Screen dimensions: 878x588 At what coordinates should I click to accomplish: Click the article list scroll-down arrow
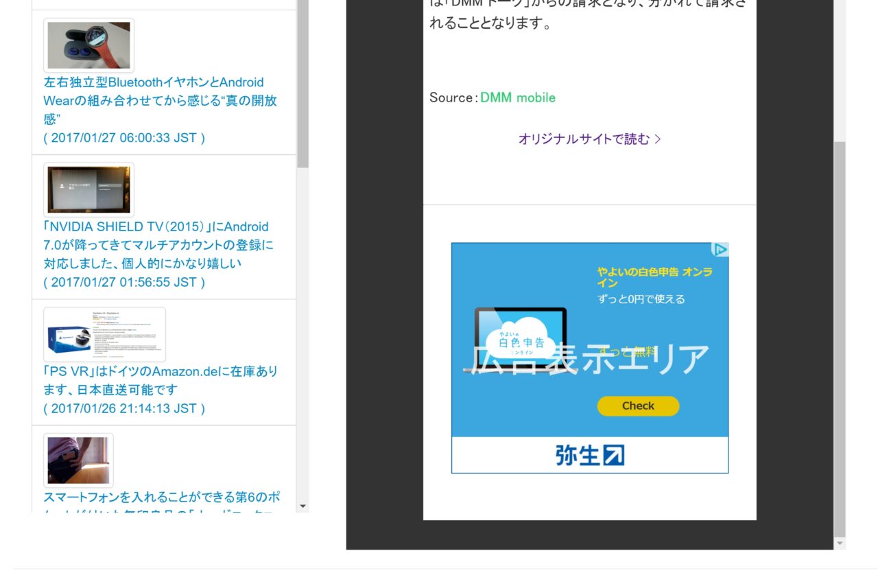[x=302, y=506]
